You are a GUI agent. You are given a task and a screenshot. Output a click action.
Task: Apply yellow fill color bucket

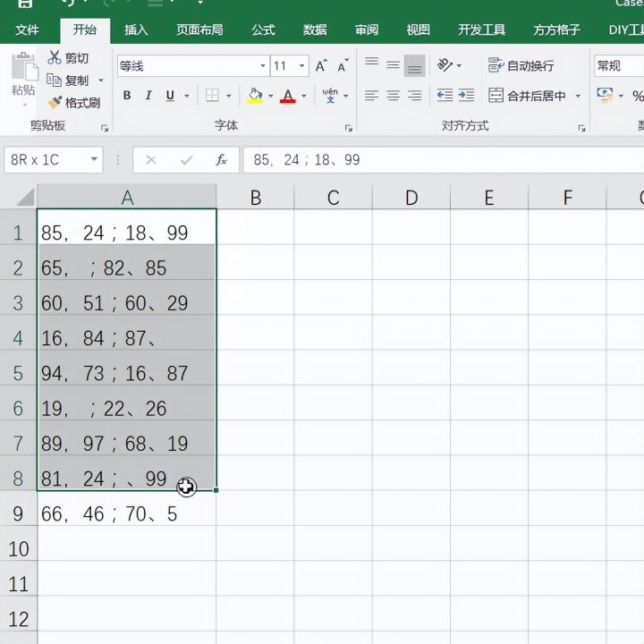point(255,96)
